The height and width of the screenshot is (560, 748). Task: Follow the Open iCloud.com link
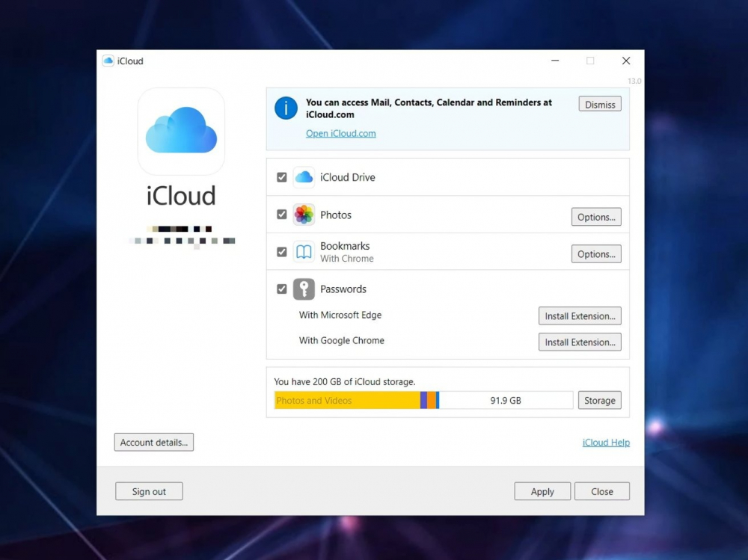341,133
